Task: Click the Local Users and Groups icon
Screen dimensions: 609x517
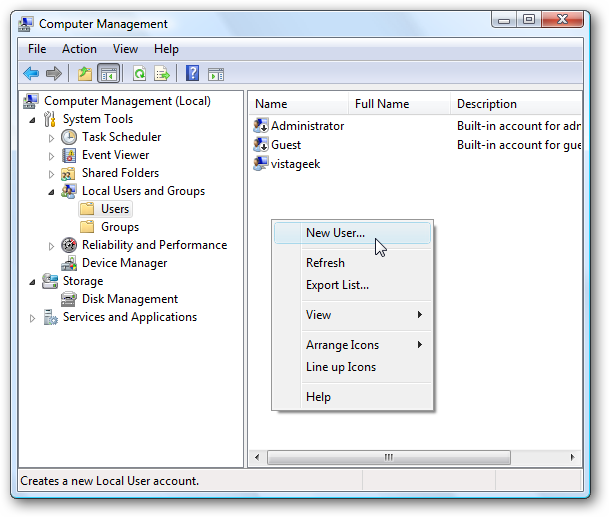Action: pos(69,191)
